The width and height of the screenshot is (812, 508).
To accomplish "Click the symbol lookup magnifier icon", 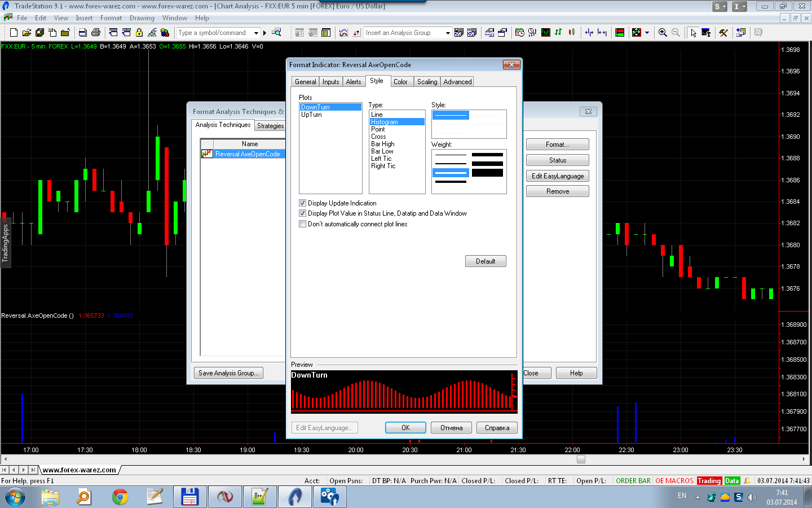I will (276, 33).
